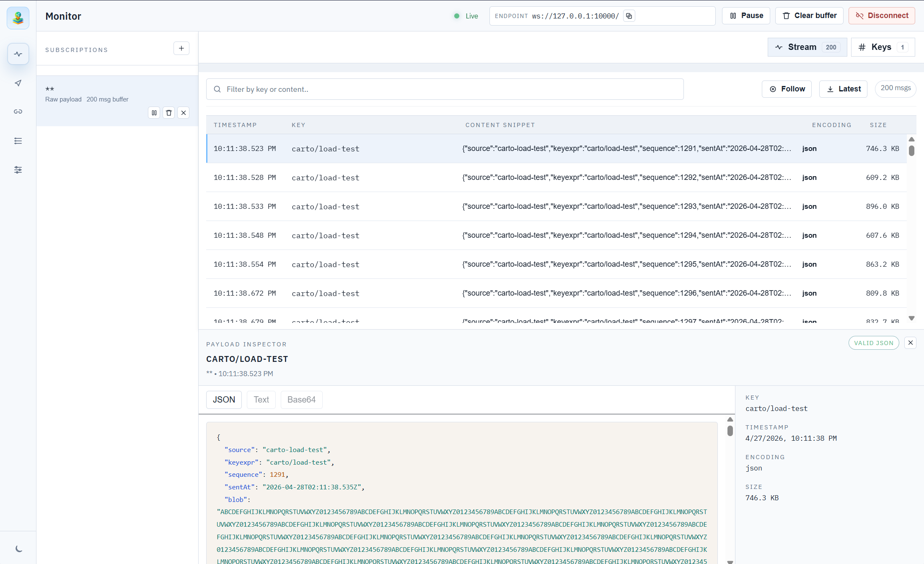Pause the ** subscription
The height and width of the screenshot is (564, 924).
point(154,113)
